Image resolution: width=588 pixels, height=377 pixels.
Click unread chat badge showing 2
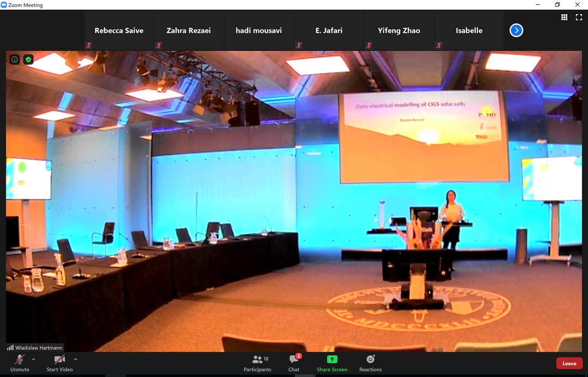click(298, 356)
